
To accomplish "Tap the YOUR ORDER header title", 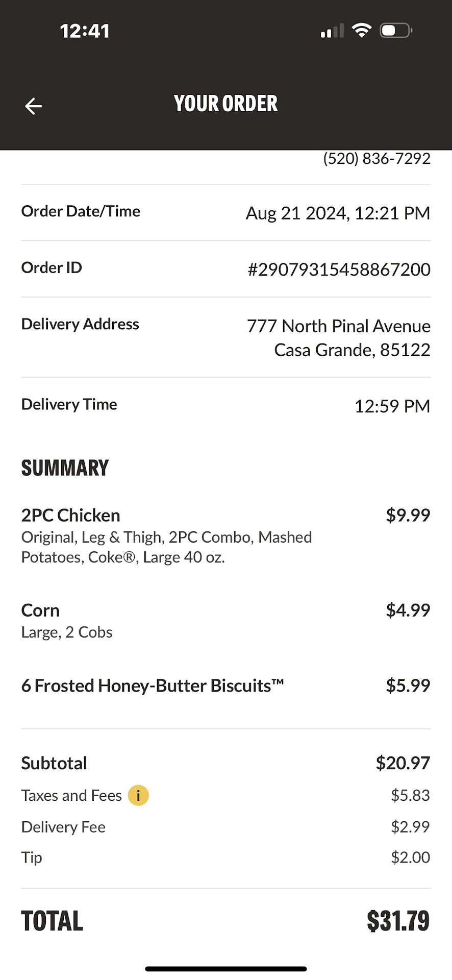I will [225, 104].
